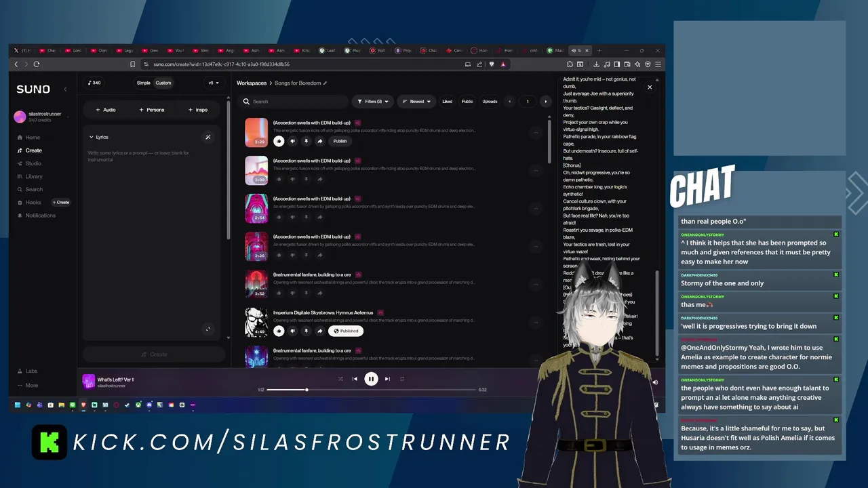Toggle Published on Imperium Digitale song

[346, 331]
